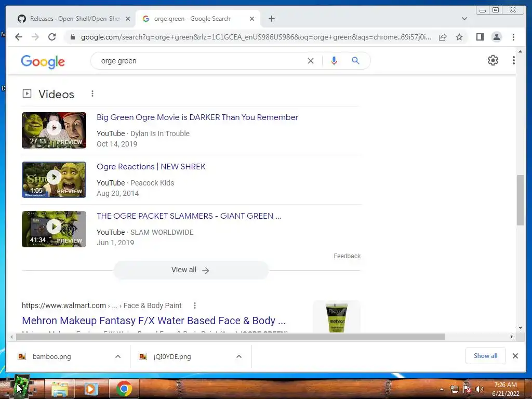
Task: Open Windows Explorer from taskbar
Action: pos(60,389)
